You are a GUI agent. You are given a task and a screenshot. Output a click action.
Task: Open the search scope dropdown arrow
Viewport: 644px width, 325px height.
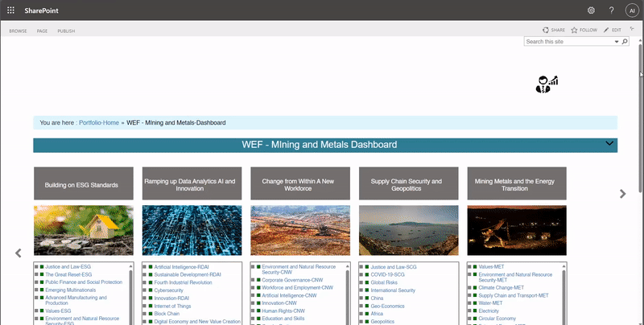[617, 42]
